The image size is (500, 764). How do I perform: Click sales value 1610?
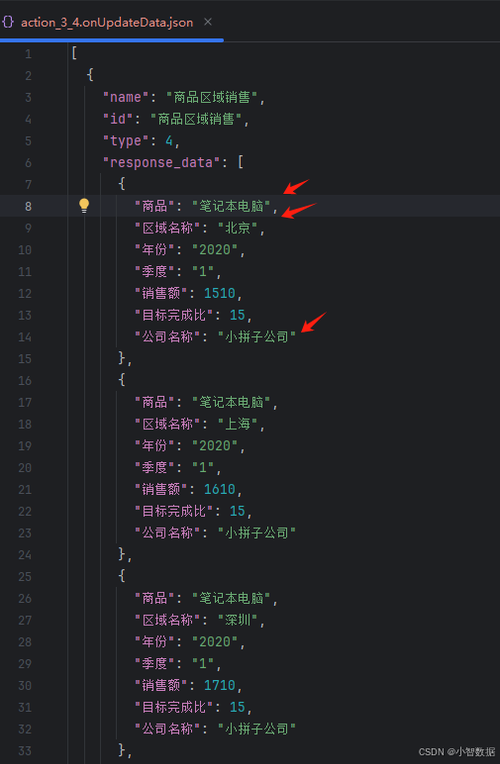219,489
